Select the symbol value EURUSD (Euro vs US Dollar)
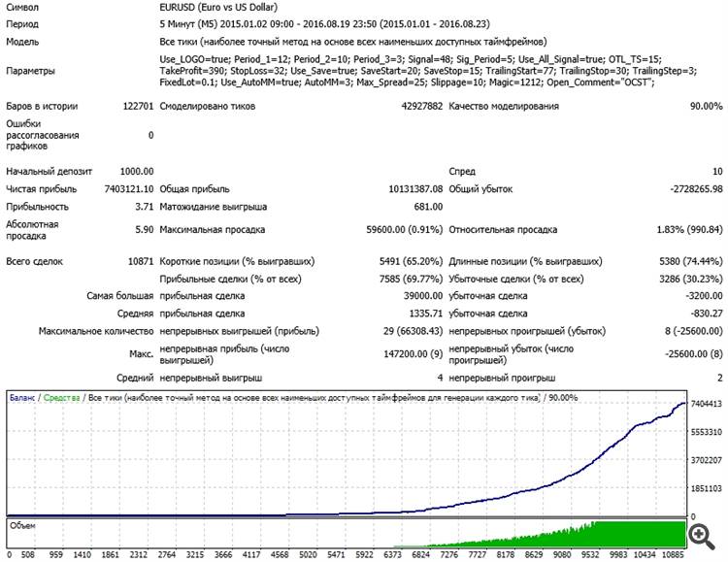This screenshot has height=562, width=728. tap(218, 8)
